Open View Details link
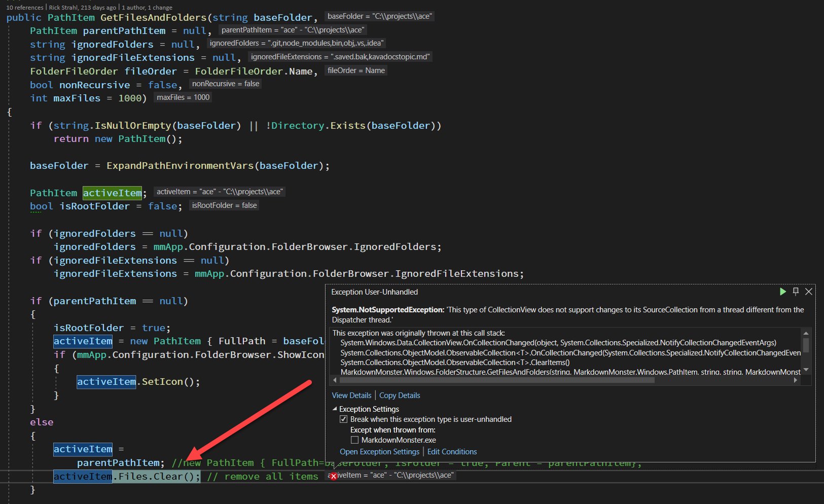The width and height of the screenshot is (824, 504). pos(351,395)
